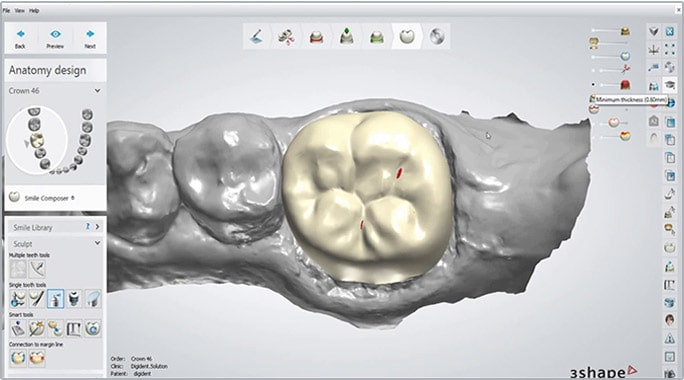The height and width of the screenshot is (380, 684).
Task: Select the first smart tool with pin icon
Action: [18, 329]
